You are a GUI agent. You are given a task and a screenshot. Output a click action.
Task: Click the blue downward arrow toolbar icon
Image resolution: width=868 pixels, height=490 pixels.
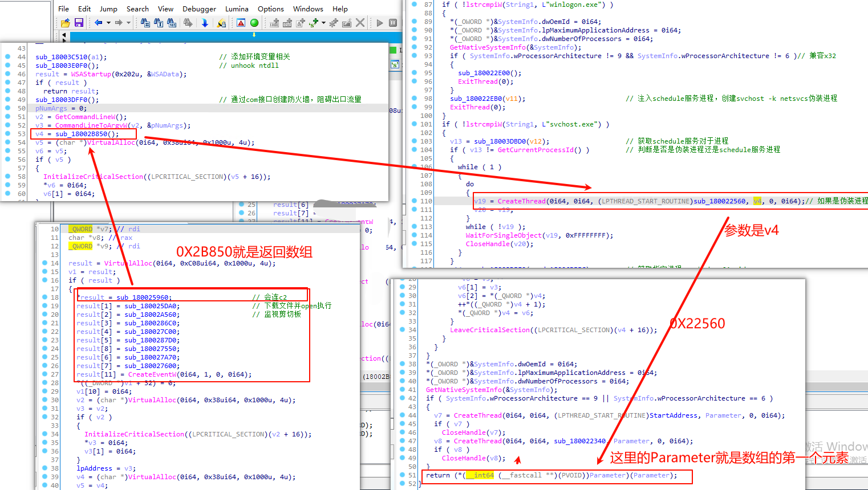[x=205, y=23]
